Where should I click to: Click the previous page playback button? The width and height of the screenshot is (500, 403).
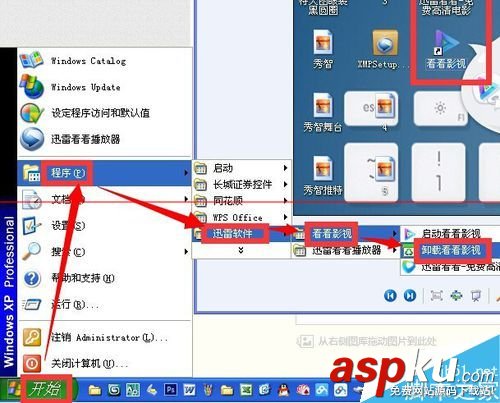pos(390,295)
